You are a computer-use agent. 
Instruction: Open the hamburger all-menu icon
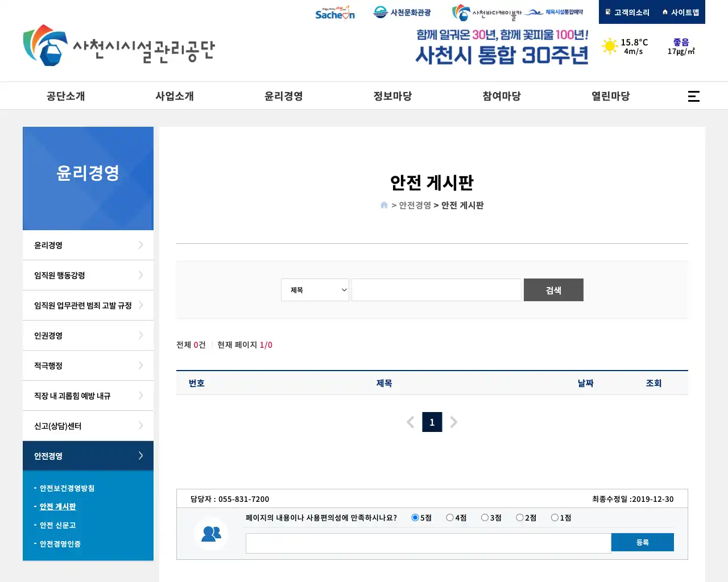click(x=693, y=96)
